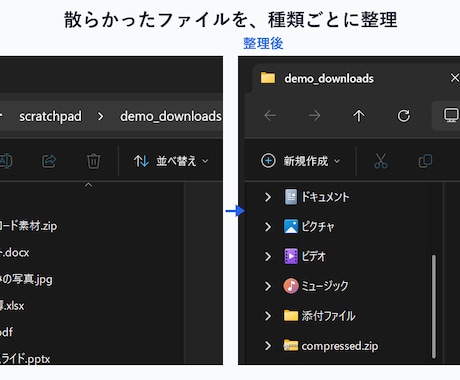Close the demo_downloads tab
The width and height of the screenshot is (460, 380).
click(455, 78)
